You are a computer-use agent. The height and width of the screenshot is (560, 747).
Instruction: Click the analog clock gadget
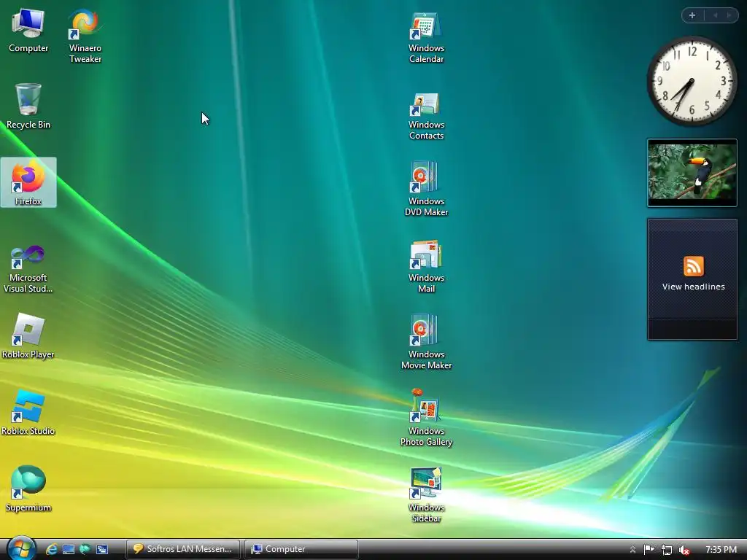pyautogui.click(x=692, y=81)
